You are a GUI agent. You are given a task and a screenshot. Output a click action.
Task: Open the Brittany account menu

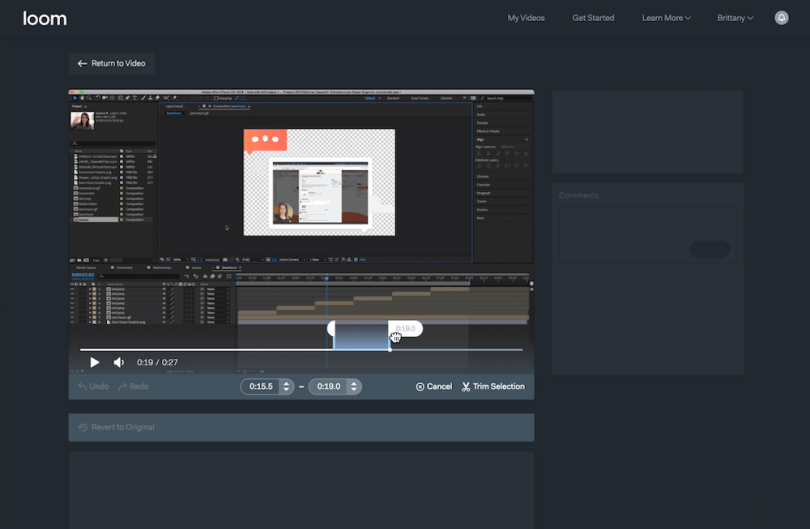[x=735, y=18]
